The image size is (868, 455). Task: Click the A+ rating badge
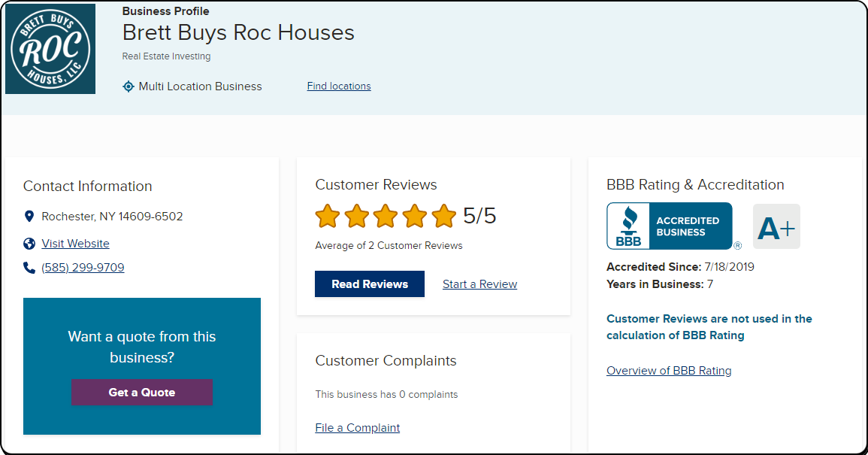tap(776, 226)
